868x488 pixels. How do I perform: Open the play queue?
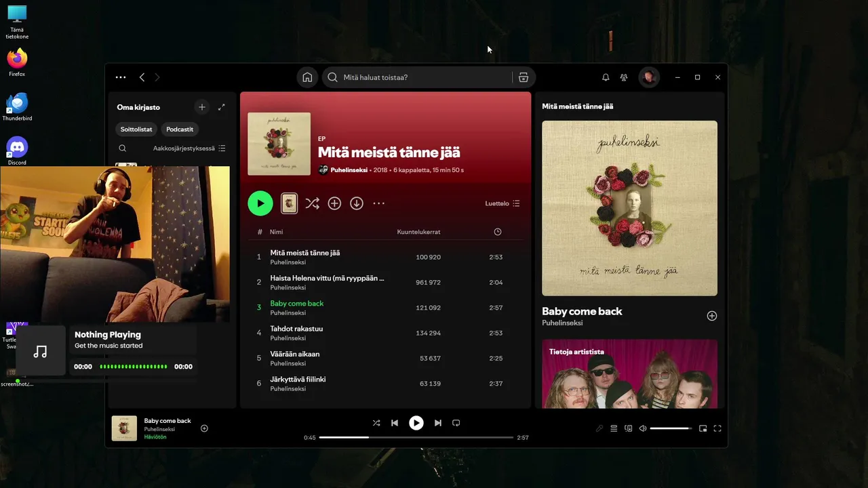(614, 428)
